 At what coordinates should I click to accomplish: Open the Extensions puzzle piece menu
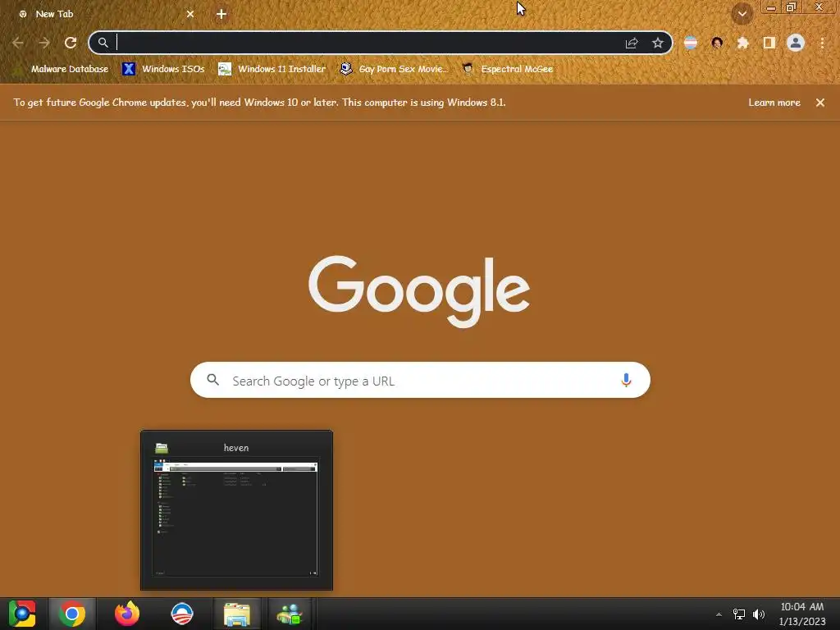[743, 43]
